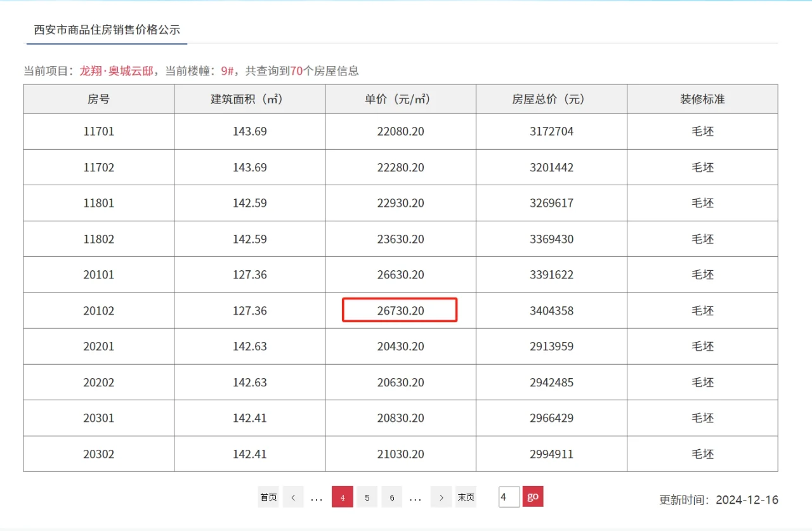Image resolution: width=812 pixels, height=531 pixels.
Task: Select room number 20202
Action: (98, 383)
